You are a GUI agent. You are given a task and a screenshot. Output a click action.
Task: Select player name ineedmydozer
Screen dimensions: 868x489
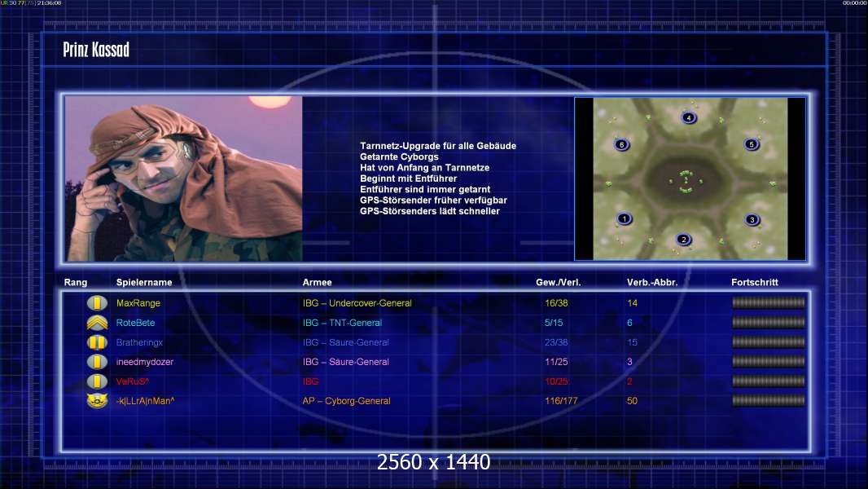click(x=145, y=362)
